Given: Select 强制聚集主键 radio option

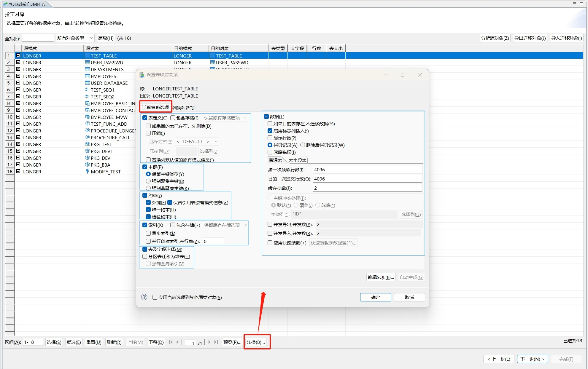Looking at the screenshot, I should coord(148,181).
